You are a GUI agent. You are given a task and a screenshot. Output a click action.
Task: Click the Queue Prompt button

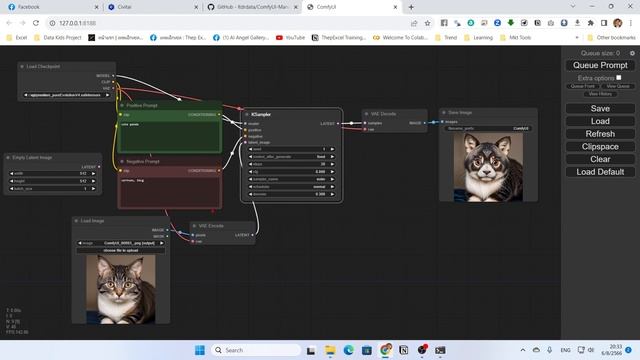(x=600, y=65)
